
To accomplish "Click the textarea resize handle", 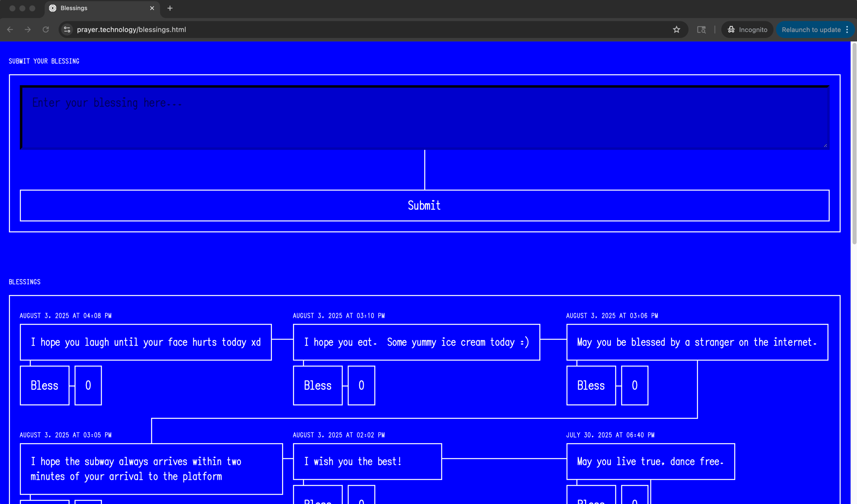I will coord(825,146).
